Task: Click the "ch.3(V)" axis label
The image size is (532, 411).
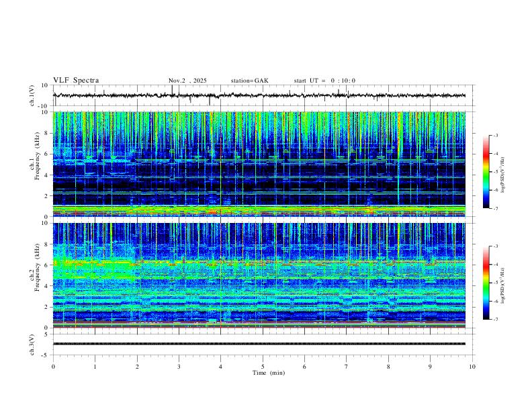Action: pyautogui.click(x=32, y=345)
